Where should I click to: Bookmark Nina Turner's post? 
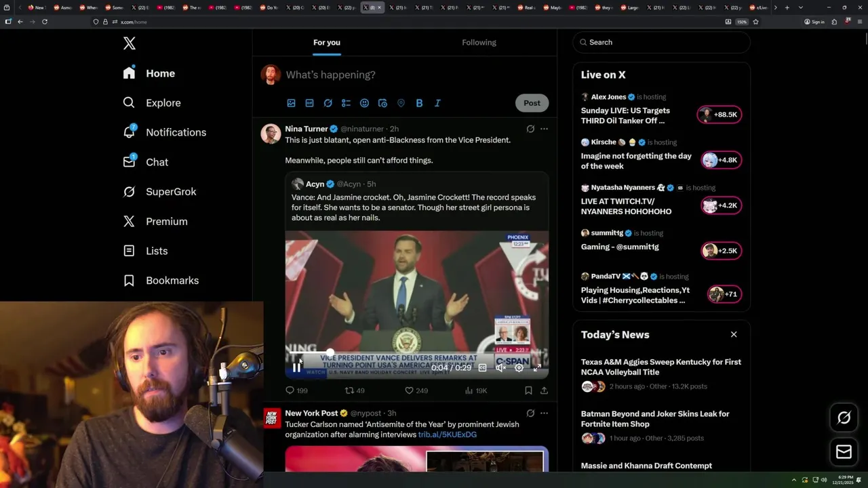(528, 390)
